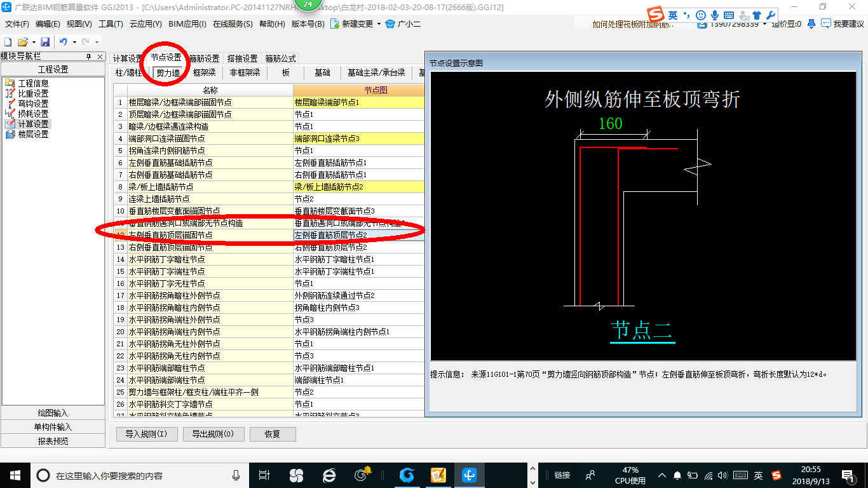Click the New file toolbar icon
Viewport: 868px width, 488px height.
(8, 42)
